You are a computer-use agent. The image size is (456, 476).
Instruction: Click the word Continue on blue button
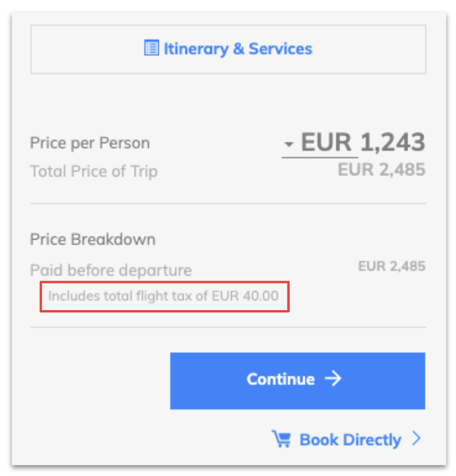[x=281, y=379]
